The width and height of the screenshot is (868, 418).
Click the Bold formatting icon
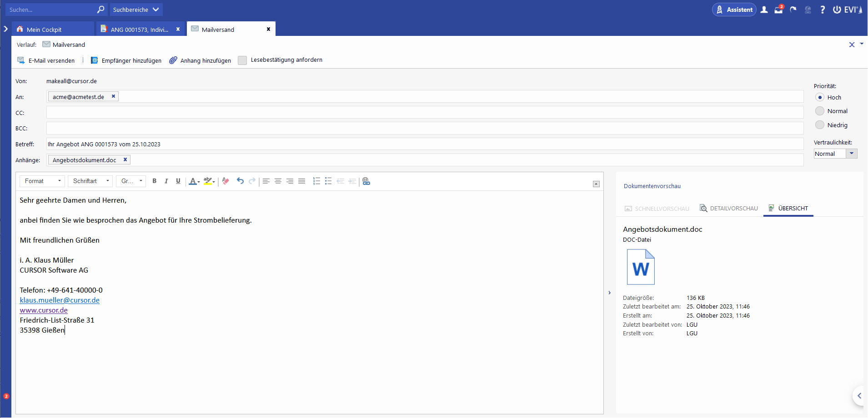pyautogui.click(x=155, y=181)
